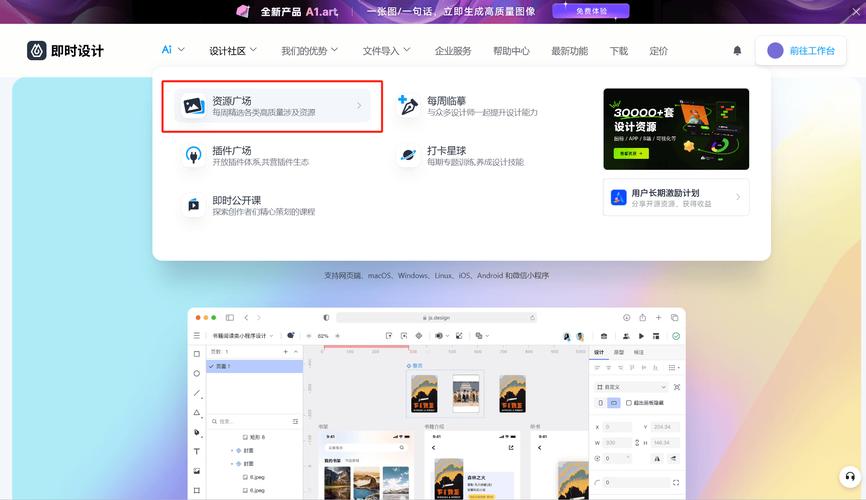Select the ellipse tool in editor preview

[197, 373]
